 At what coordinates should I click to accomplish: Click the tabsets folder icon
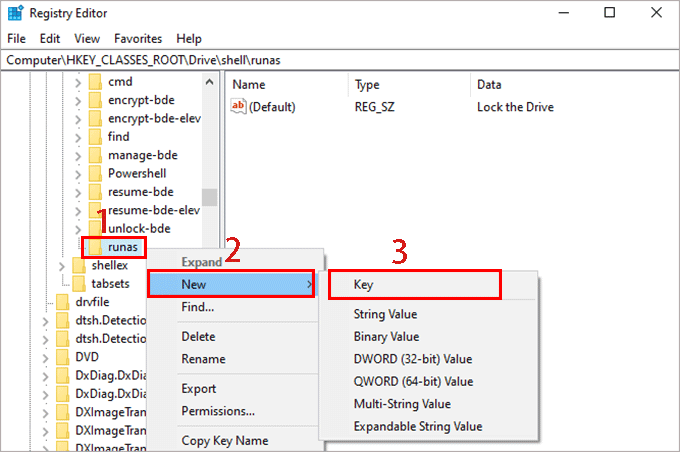point(78,283)
